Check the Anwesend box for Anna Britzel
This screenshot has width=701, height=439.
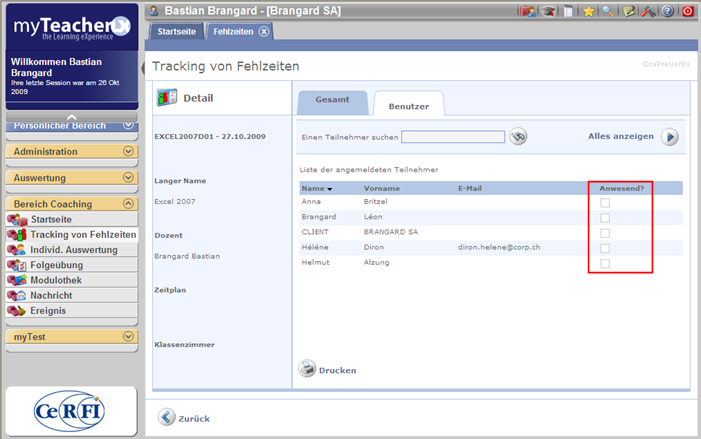coord(603,203)
